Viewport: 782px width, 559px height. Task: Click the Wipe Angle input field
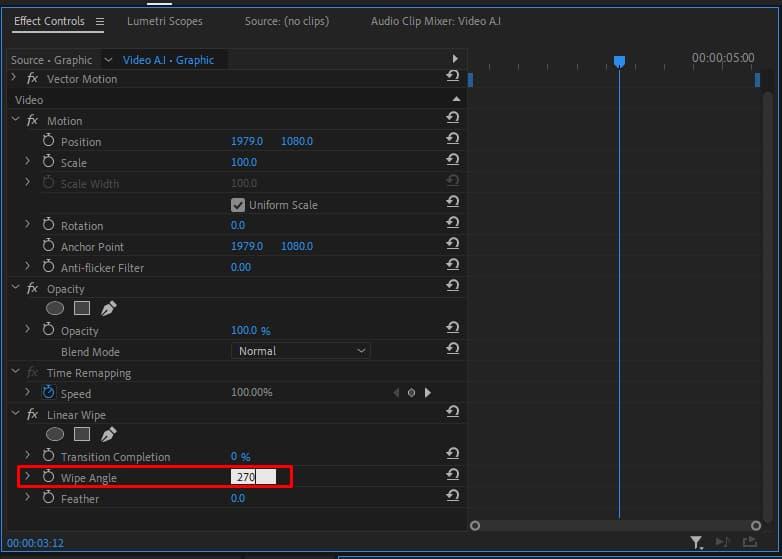(x=253, y=477)
